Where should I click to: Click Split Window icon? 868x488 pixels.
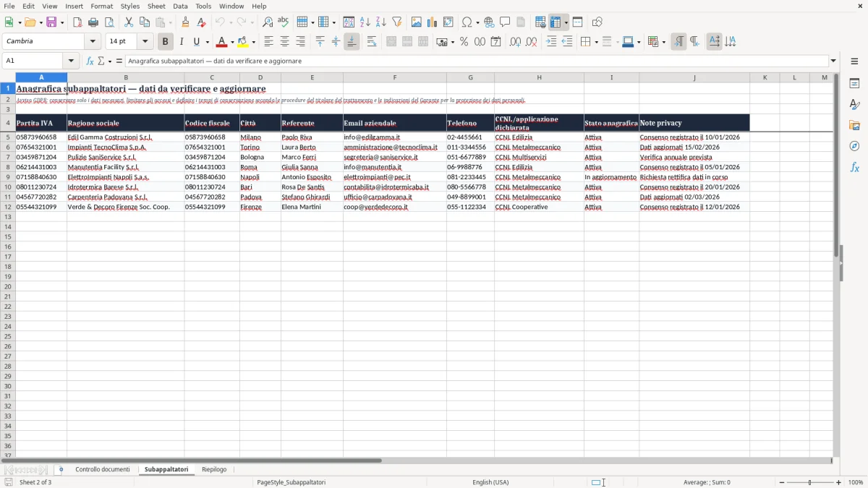(x=577, y=22)
